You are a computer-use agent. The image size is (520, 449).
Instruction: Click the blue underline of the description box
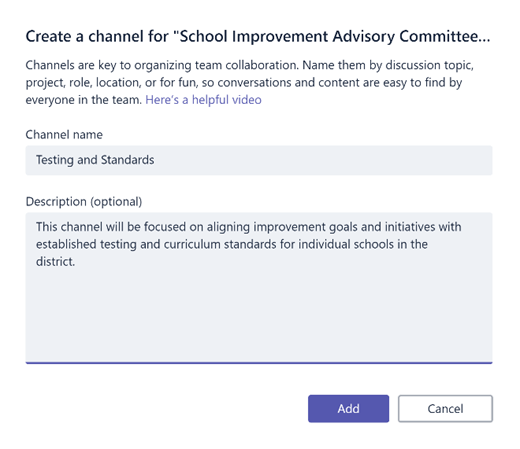pos(259,363)
